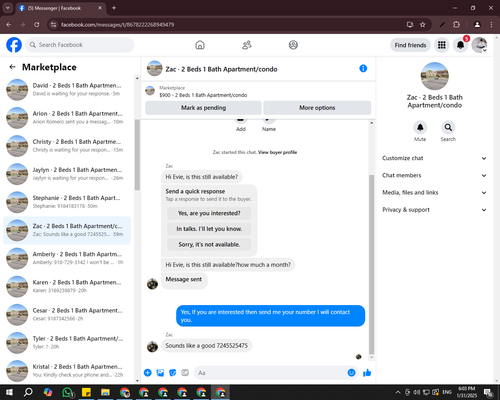Search in conversation magnifier icon
Screen dimensions: 500x400
[x=448, y=127]
